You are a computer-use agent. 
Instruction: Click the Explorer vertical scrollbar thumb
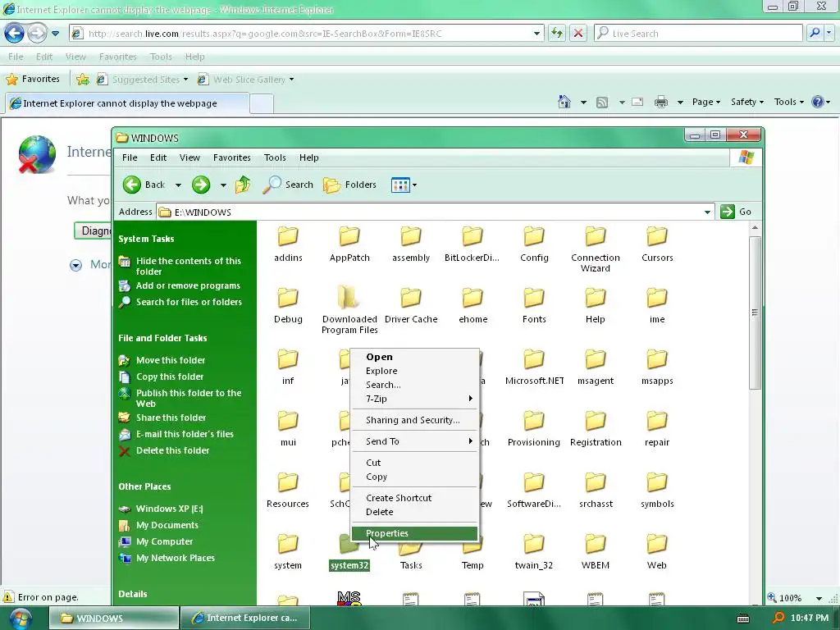pyautogui.click(x=755, y=313)
